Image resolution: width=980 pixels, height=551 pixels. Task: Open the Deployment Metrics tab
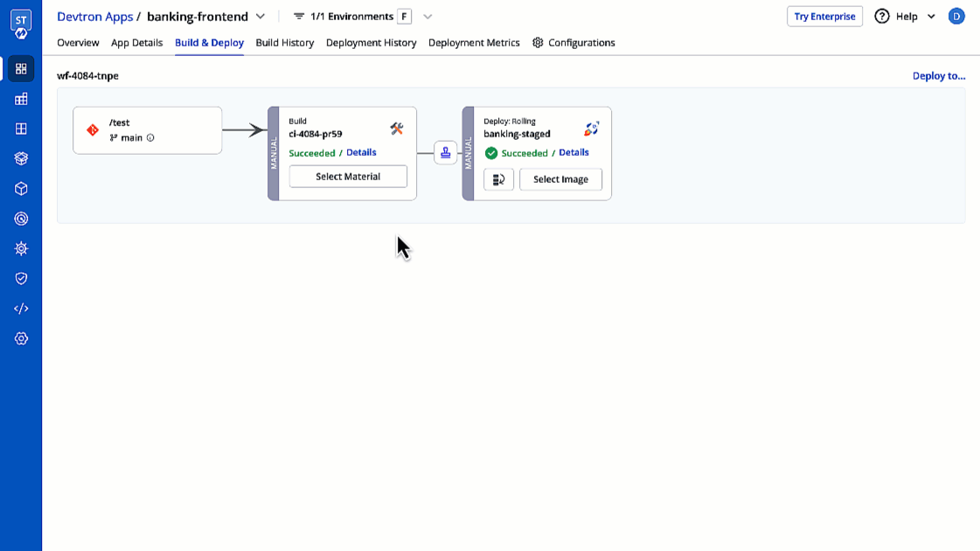pos(473,42)
